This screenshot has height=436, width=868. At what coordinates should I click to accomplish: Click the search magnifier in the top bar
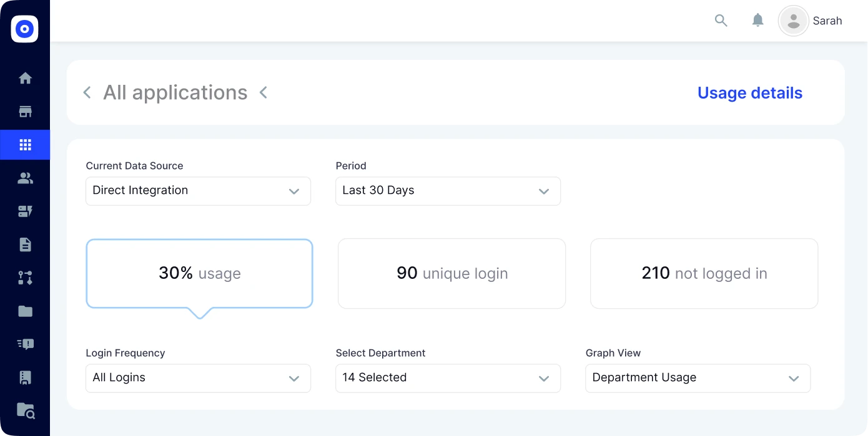(x=721, y=21)
